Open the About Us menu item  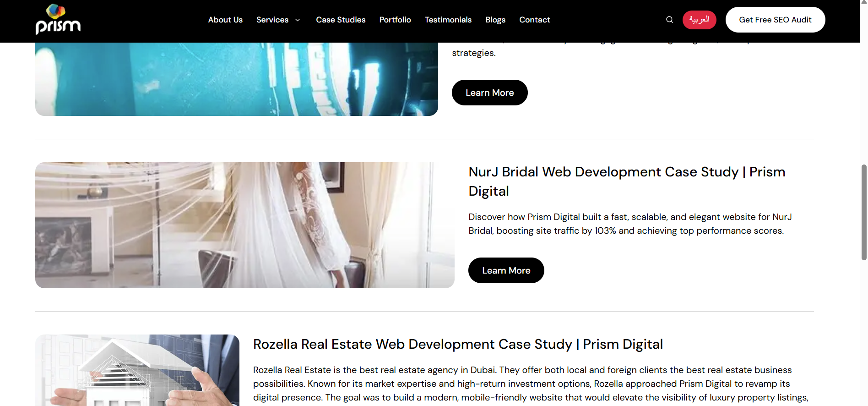tap(225, 20)
